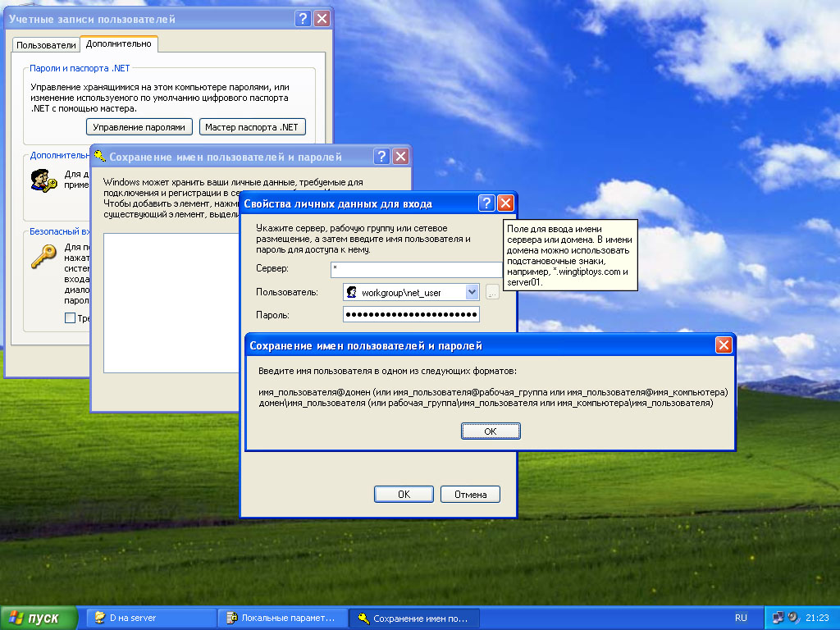Select the Дополнительно tab

(x=118, y=44)
